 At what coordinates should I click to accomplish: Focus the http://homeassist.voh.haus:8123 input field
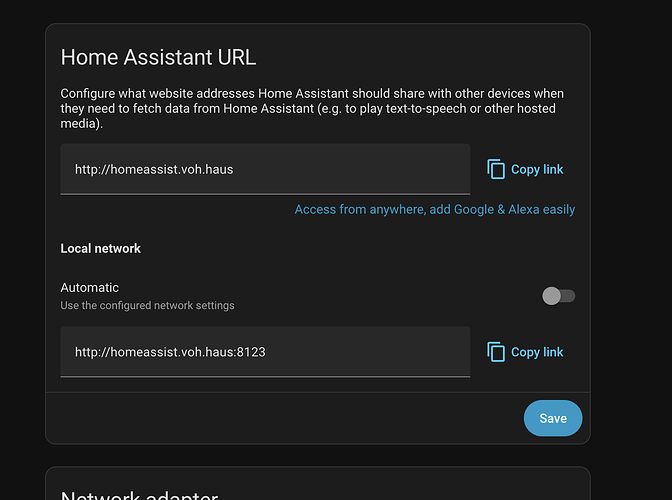pos(265,352)
